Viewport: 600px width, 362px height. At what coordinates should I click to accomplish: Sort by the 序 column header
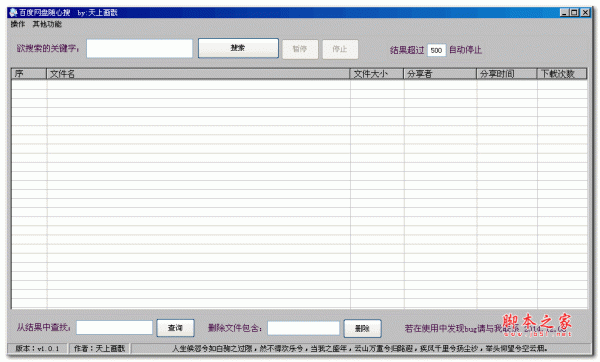pos(29,74)
